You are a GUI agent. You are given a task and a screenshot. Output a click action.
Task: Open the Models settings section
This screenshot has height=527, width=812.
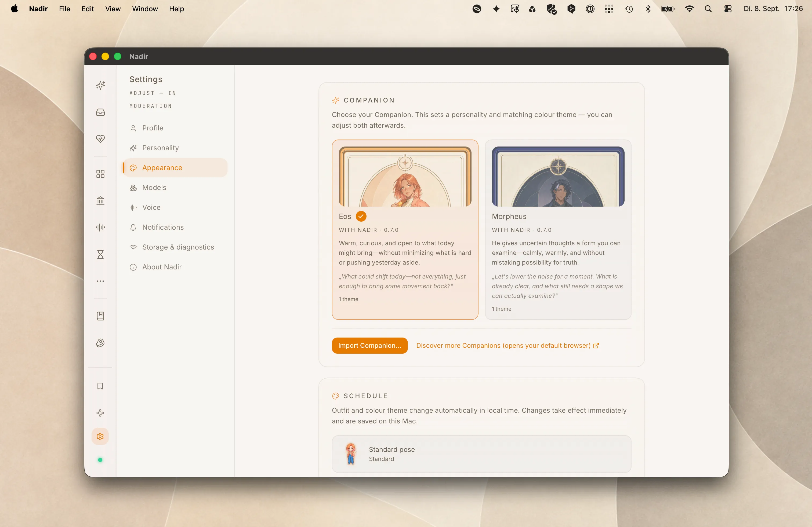[175, 188]
